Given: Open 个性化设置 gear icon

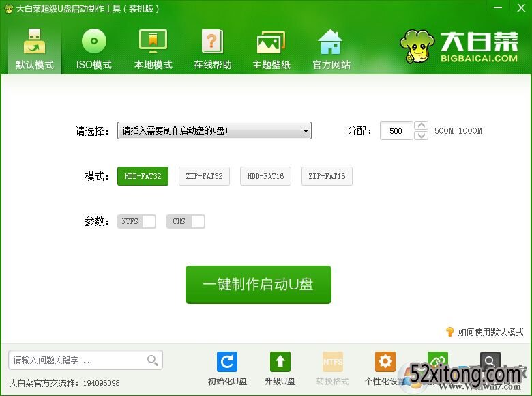Looking at the screenshot, I should 385,362.
